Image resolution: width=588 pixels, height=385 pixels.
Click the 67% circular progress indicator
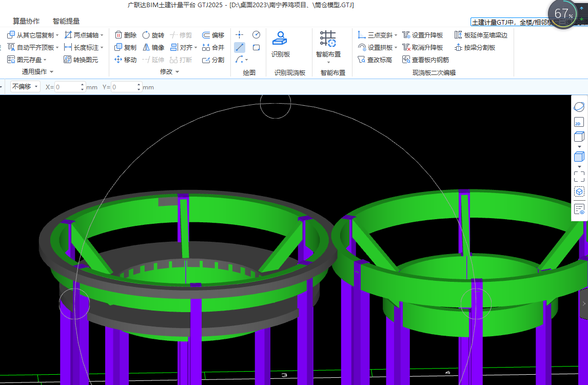(563, 14)
